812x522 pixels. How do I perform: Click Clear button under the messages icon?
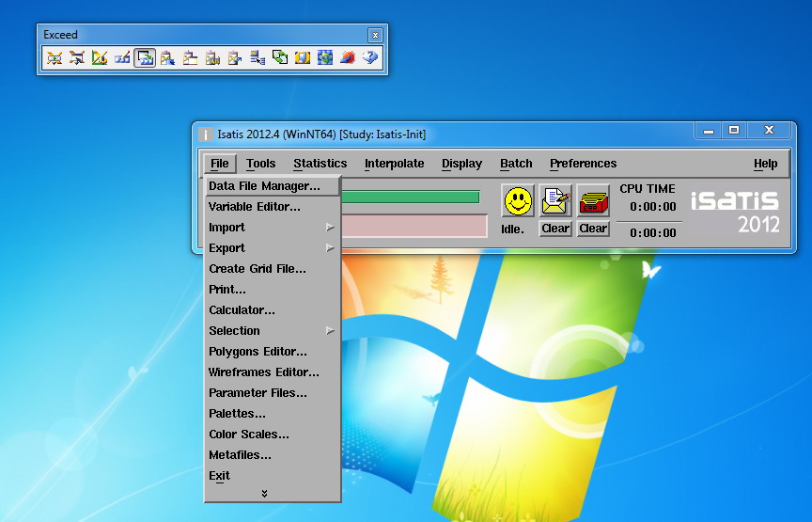(x=555, y=229)
